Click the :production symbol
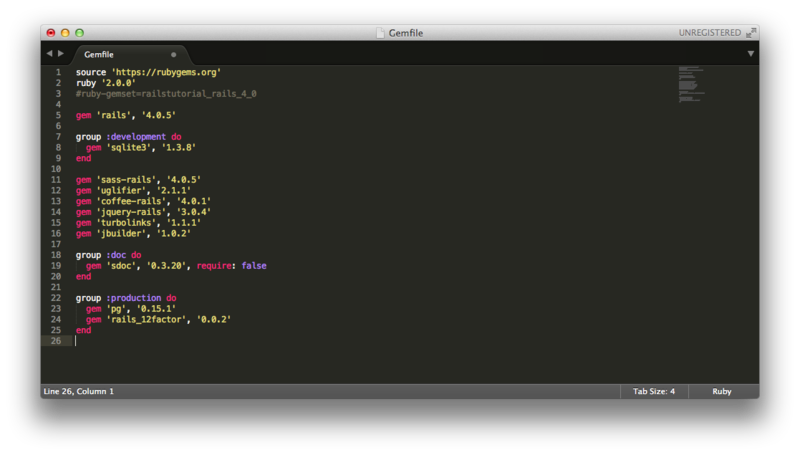Image resolution: width=800 pixels, height=455 pixels. point(134,298)
